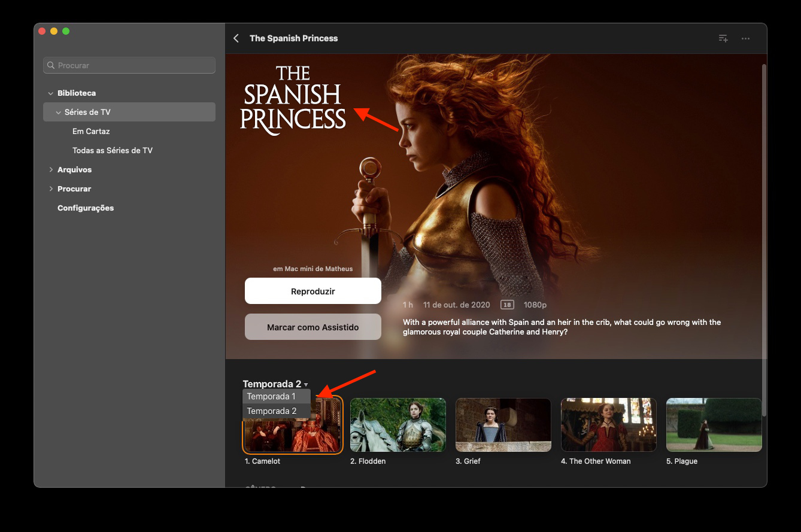801x532 pixels.
Task: Go back using the left chevron
Action: (236, 38)
